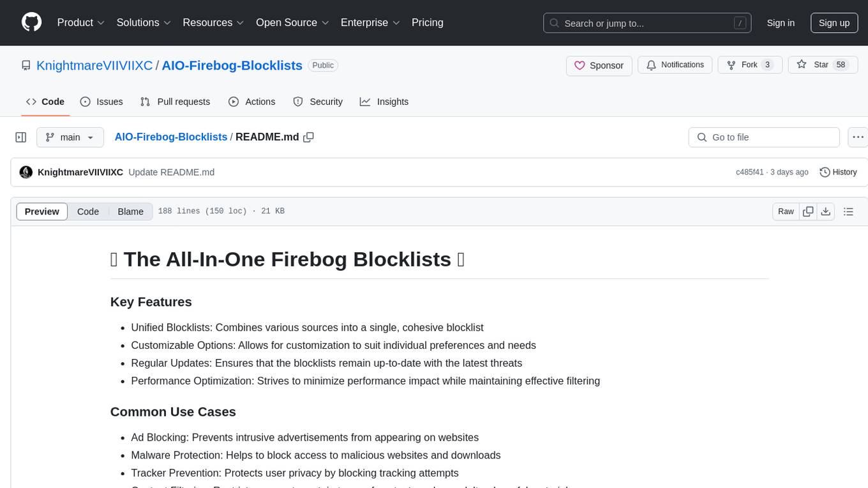
Task: Open the README outline list
Action: 848,211
